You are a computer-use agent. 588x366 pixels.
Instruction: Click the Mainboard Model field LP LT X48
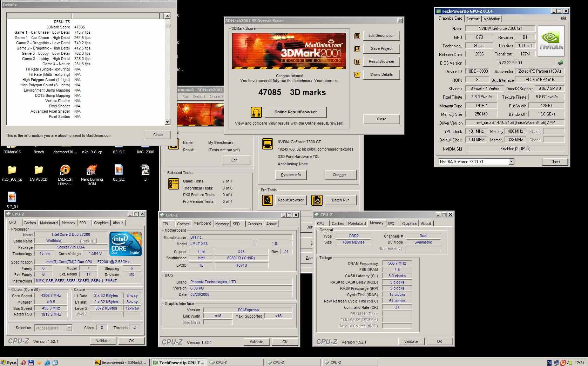click(222, 244)
